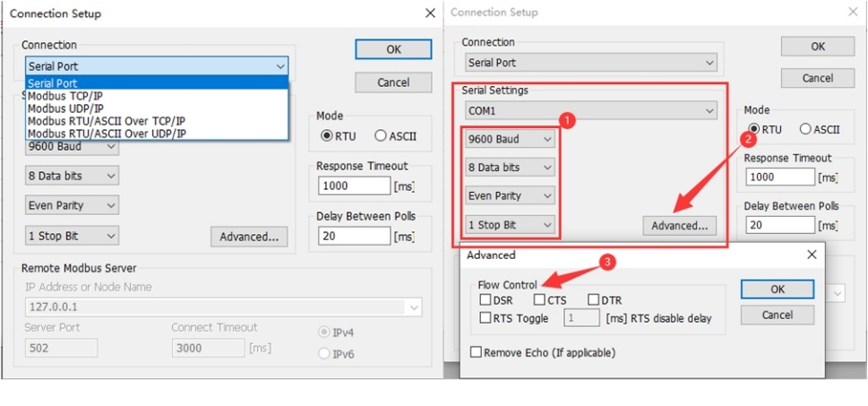
Task: Toggle Remove Echo (If applicable) checkbox
Action: 476,352
